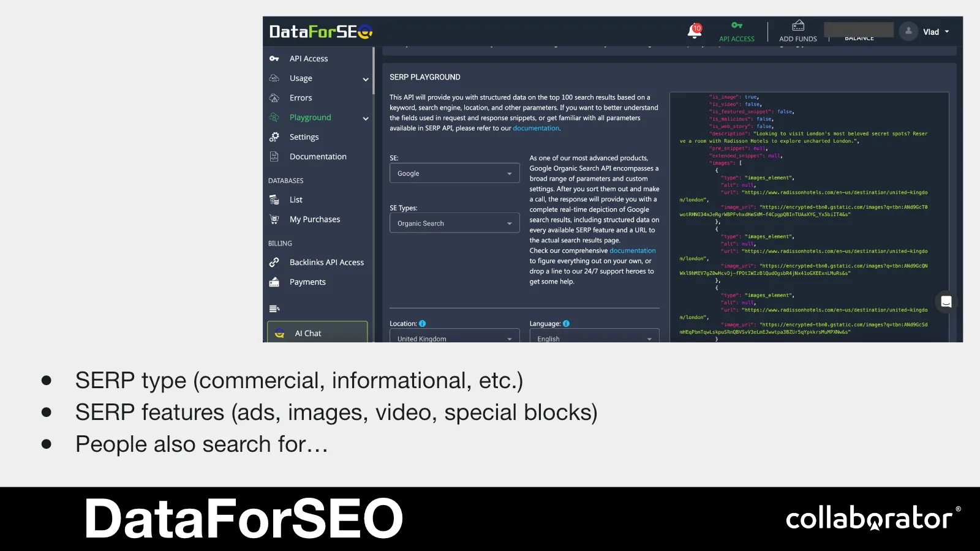Click the Language info icon

tap(566, 324)
